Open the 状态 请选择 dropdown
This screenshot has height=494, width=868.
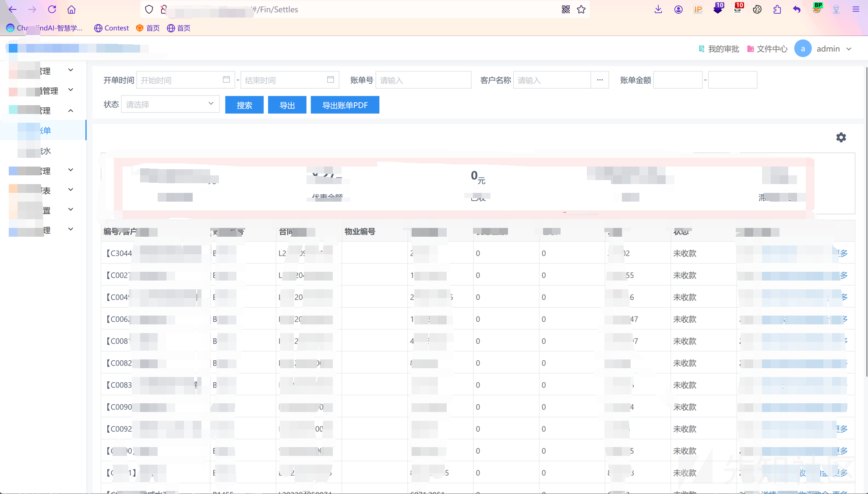(170, 104)
